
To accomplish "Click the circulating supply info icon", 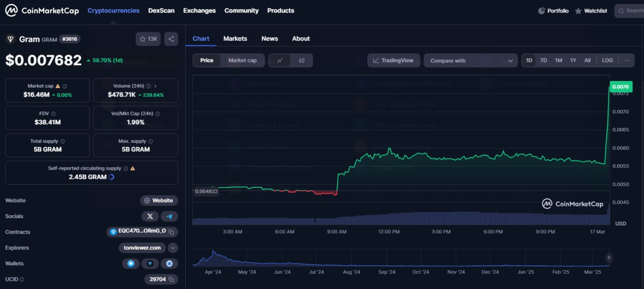I will 126,169.
